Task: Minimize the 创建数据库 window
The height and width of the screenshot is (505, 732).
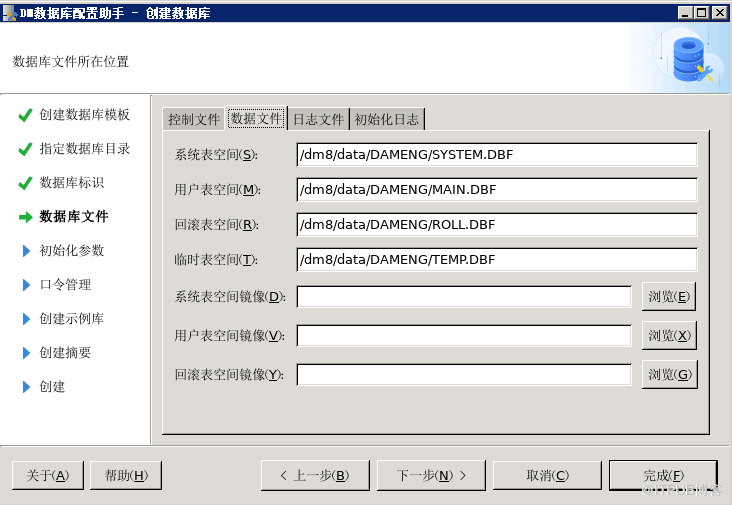Action: [685, 13]
